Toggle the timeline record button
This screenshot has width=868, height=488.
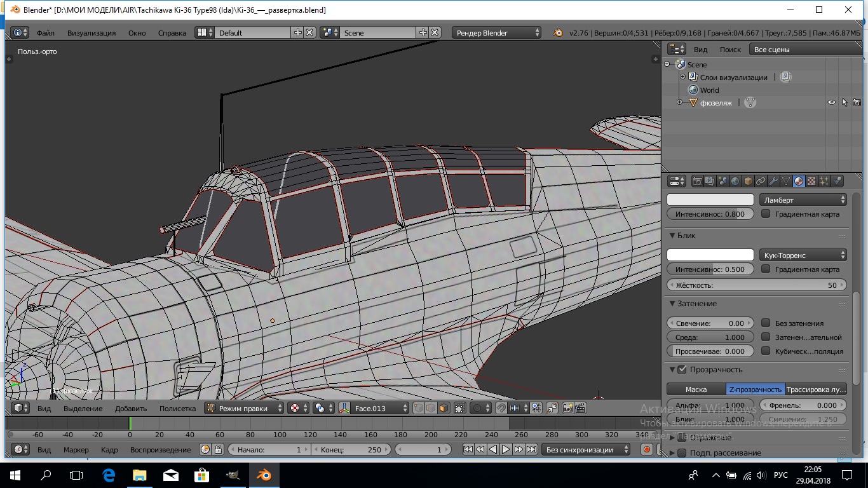click(x=646, y=449)
